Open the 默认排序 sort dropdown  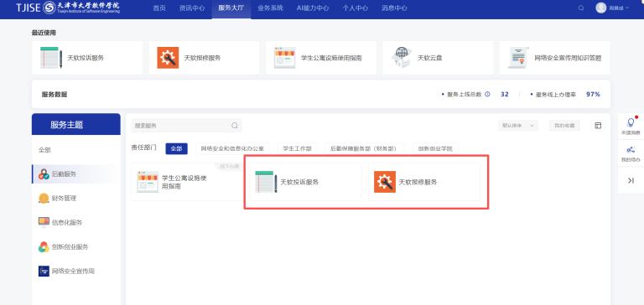(519, 126)
